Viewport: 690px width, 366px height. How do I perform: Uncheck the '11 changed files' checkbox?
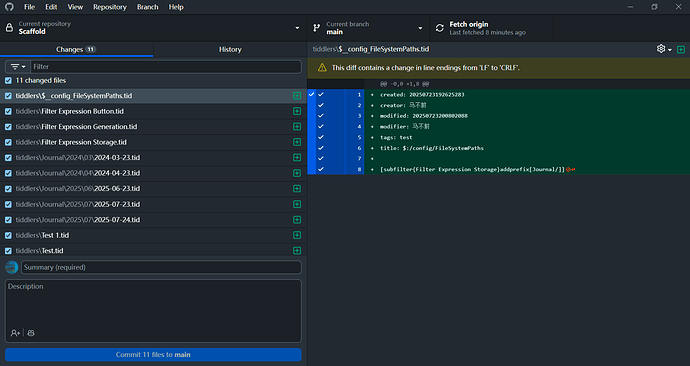8,81
